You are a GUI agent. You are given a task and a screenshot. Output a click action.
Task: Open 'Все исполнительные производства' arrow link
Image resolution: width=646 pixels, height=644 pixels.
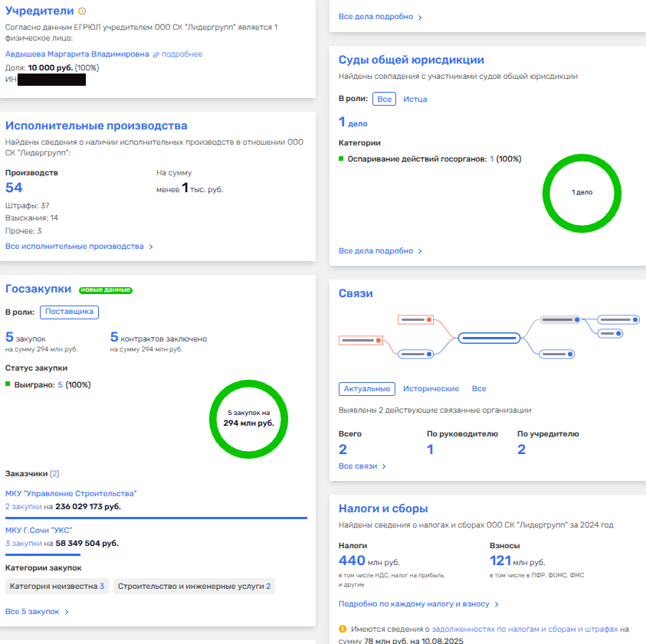point(80,247)
